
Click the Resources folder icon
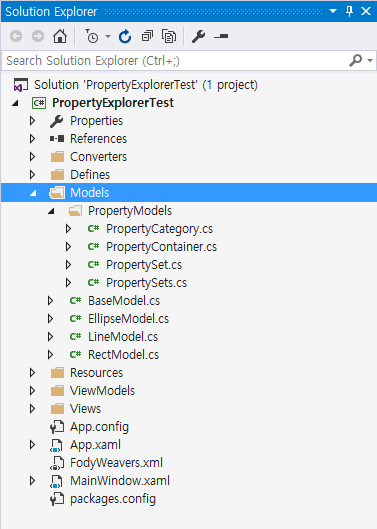pos(57,372)
